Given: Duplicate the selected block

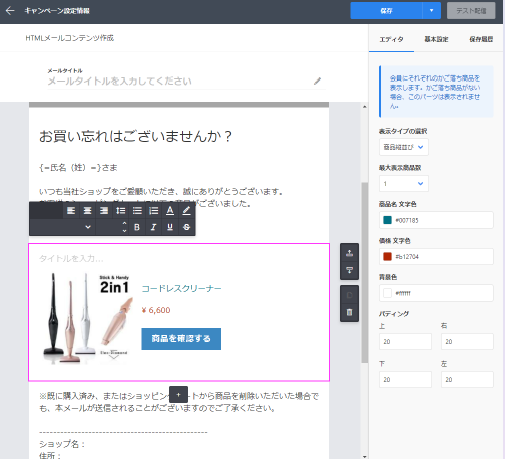Looking at the screenshot, I should tap(349, 295).
